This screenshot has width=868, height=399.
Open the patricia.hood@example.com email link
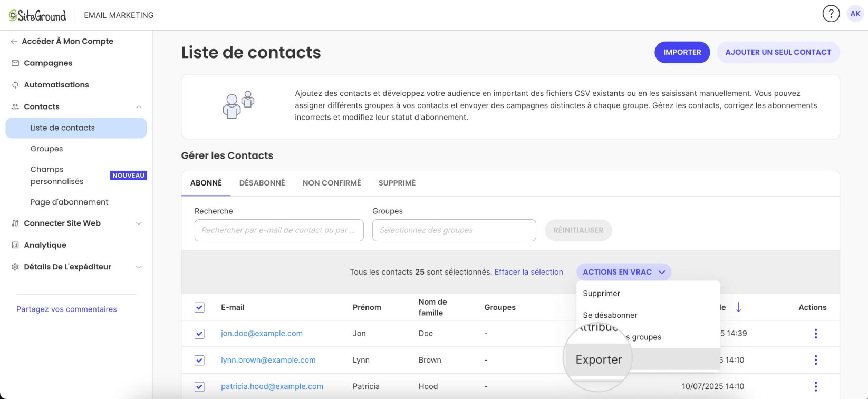tap(272, 386)
